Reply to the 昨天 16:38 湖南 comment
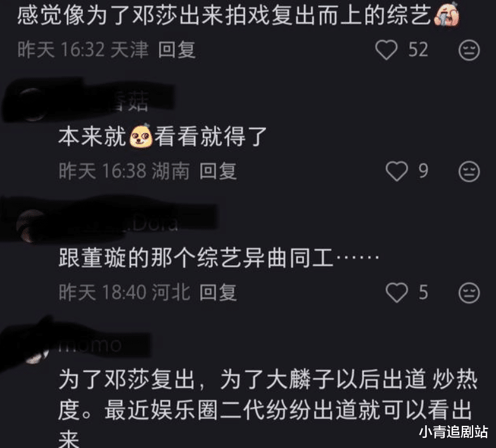This screenshot has width=496, height=448. pyautogui.click(x=218, y=171)
